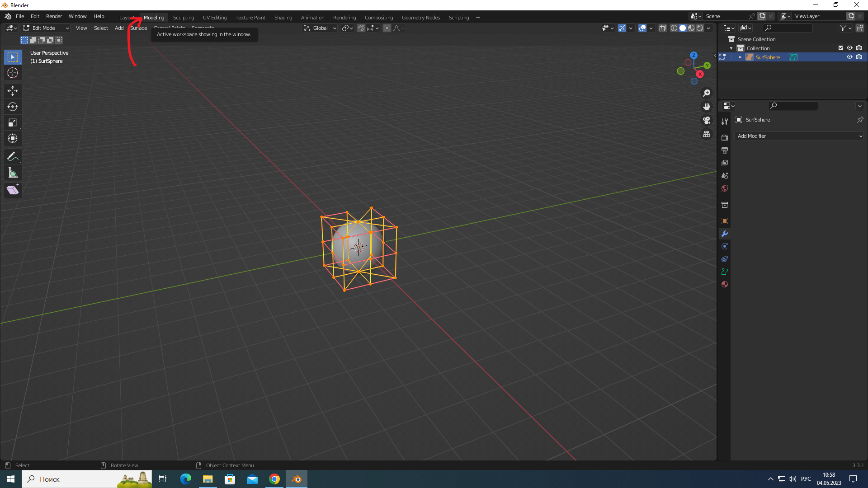This screenshot has height=488, width=868.
Task: Click the red X axis on navigation gizmo
Action: [x=700, y=74]
